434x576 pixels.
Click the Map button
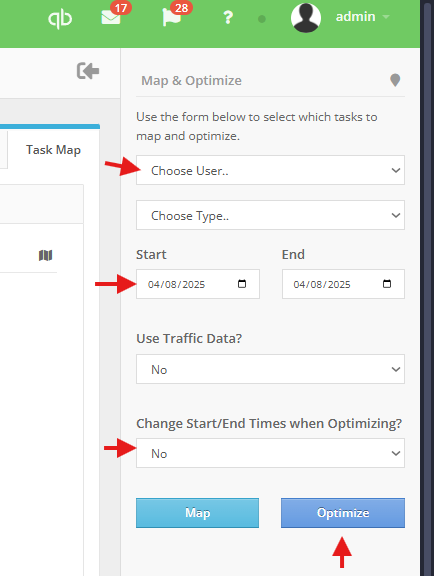coord(197,513)
